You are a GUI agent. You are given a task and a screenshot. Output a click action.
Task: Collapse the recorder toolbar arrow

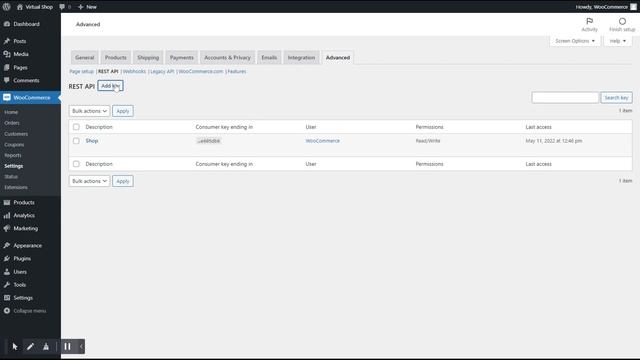(81, 347)
